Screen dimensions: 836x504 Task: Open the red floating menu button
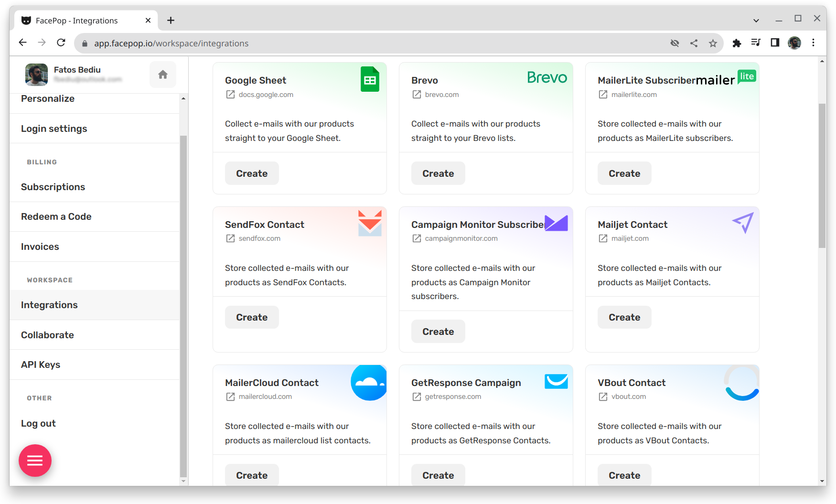(x=35, y=461)
